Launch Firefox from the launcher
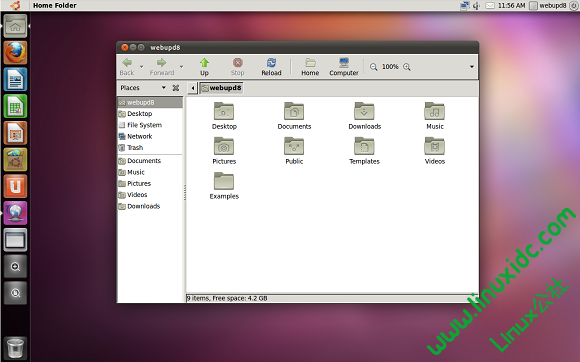Viewport: 580px width, 362px height. coord(15,53)
